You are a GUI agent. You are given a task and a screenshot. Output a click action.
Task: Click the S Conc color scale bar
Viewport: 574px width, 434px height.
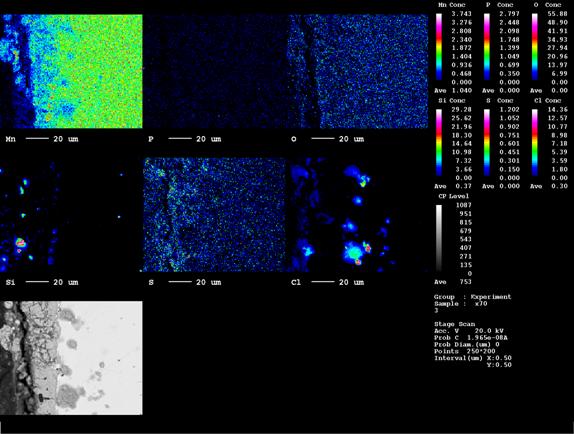(x=487, y=143)
